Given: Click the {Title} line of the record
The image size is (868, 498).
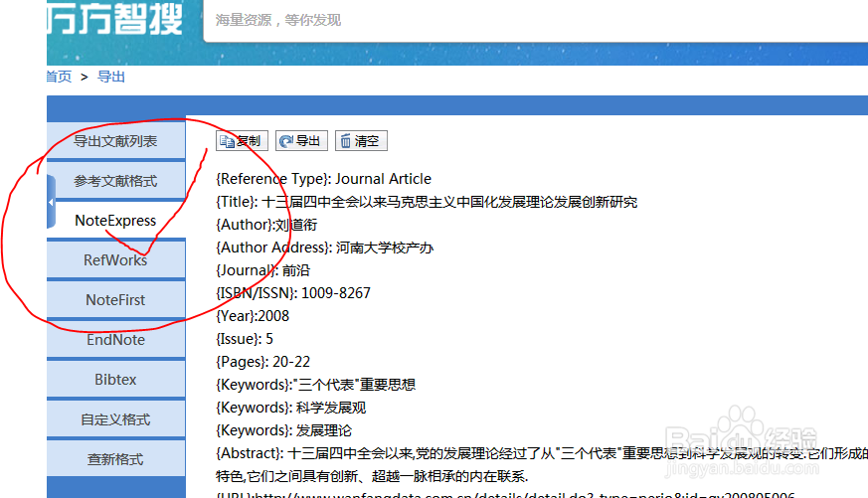Looking at the screenshot, I should (427, 202).
